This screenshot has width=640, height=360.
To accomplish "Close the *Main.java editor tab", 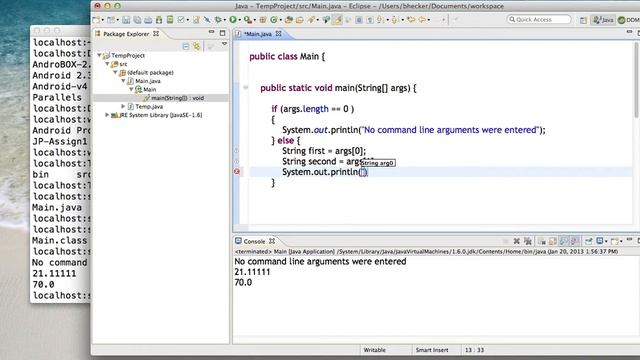I will 278,34.
